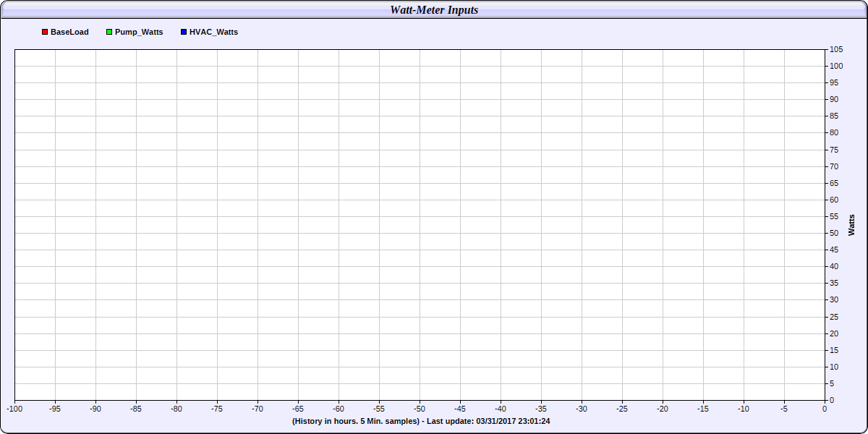Image resolution: width=868 pixels, height=434 pixels.
Task: Select the -100 hour x-axis label
Action: [14, 409]
